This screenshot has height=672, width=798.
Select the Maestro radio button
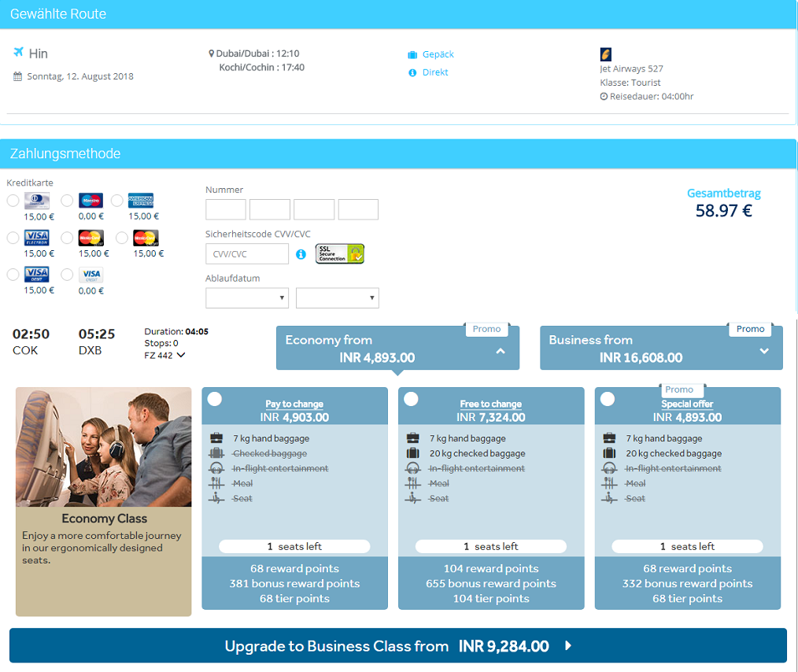click(67, 201)
